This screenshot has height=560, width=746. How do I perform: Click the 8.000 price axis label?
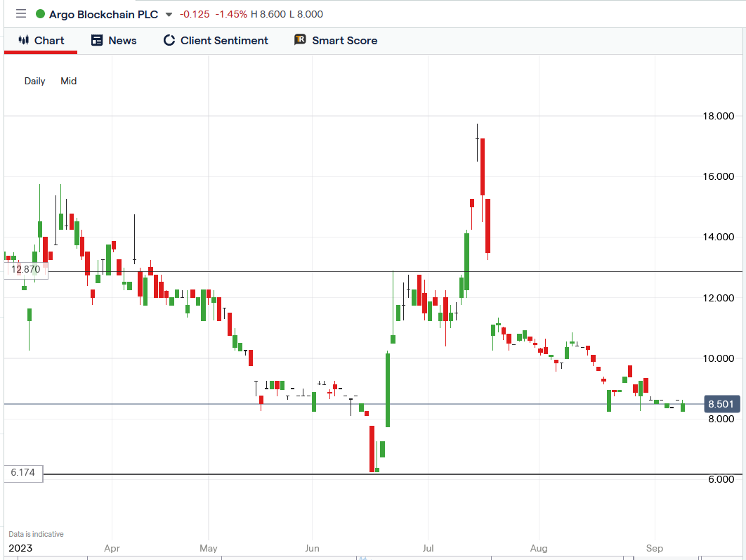(721, 419)
